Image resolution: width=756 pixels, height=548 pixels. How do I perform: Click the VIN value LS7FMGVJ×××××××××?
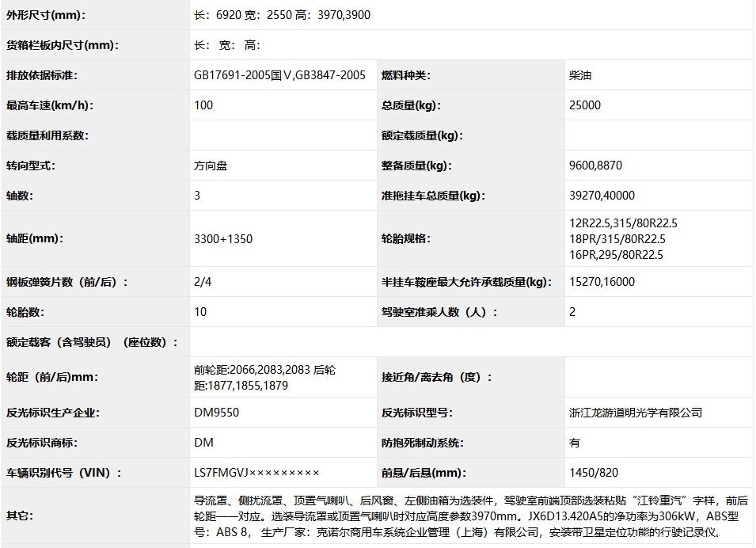[x=256, y=473]
